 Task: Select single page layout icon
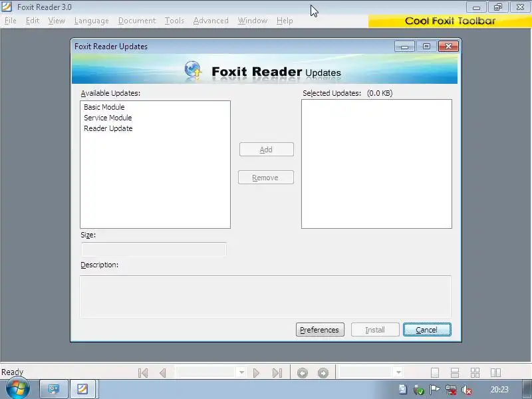435,373
